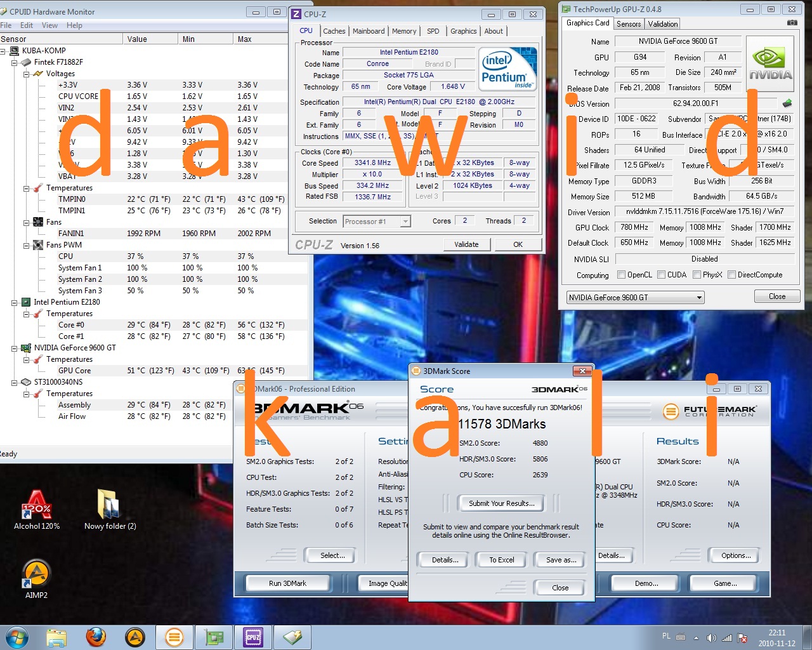Switch to the Sensors tab in GPU-Z
This screenshot has height=650, width=812.
(629, 24)
